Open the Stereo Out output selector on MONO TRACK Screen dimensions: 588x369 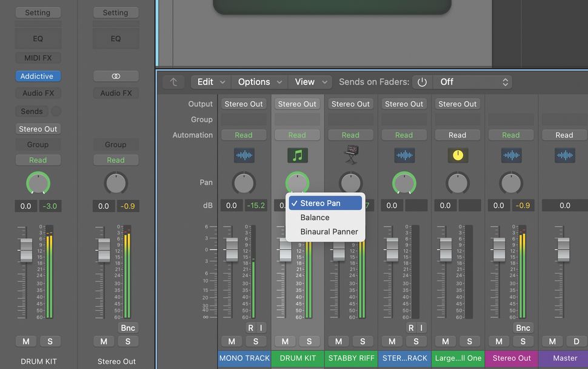point(244,104)
